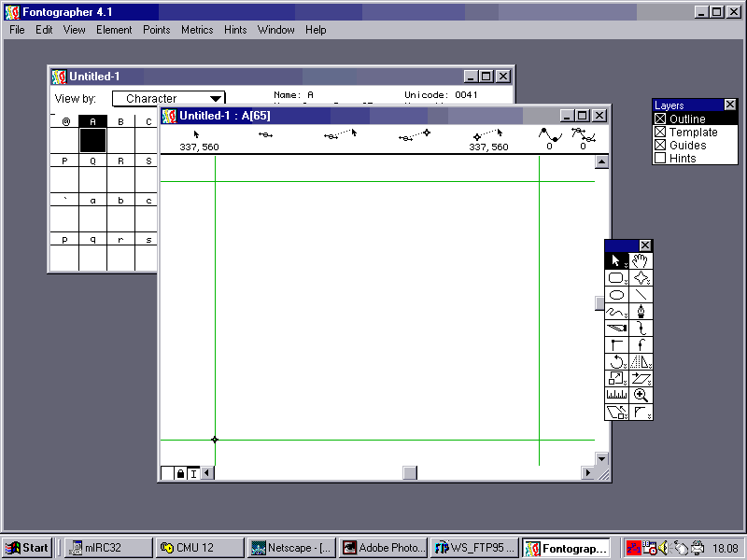Switch to CMU 12 taskbar button

coord(200,548)
